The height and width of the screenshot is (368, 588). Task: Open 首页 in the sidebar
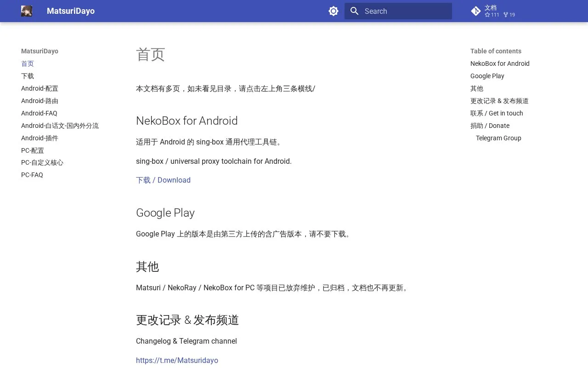click(28, 63)
